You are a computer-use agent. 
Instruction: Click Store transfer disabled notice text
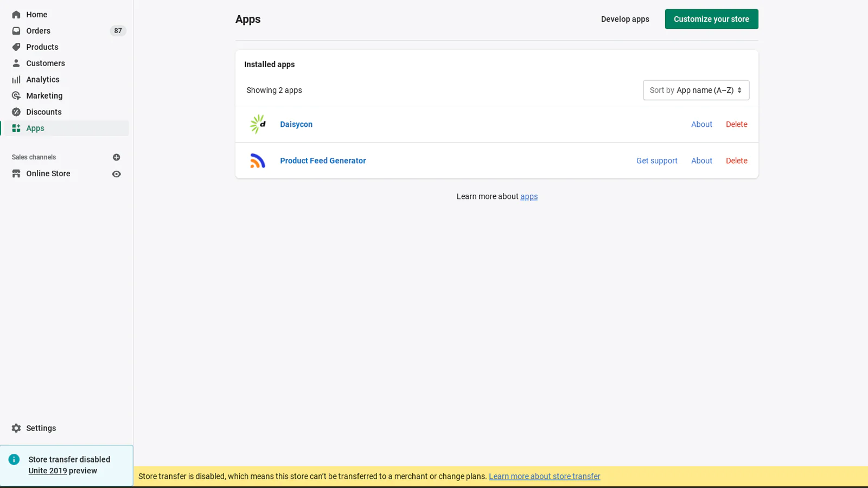(69, 459)
